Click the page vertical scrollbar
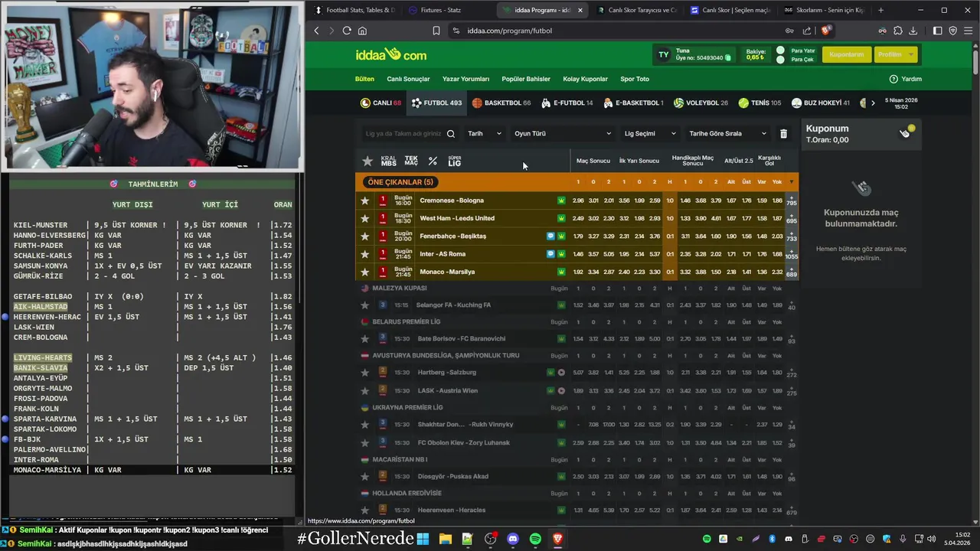Screen dimensions: 980x551 [x=975, y=61]
